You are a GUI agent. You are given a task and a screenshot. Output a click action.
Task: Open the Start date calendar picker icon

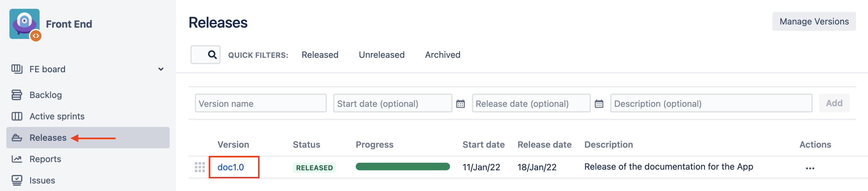(460, 104)
